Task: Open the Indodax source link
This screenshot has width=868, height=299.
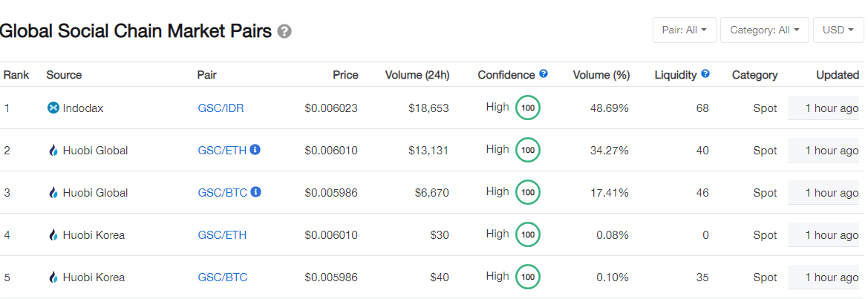Action: click(x=83, y=108)
